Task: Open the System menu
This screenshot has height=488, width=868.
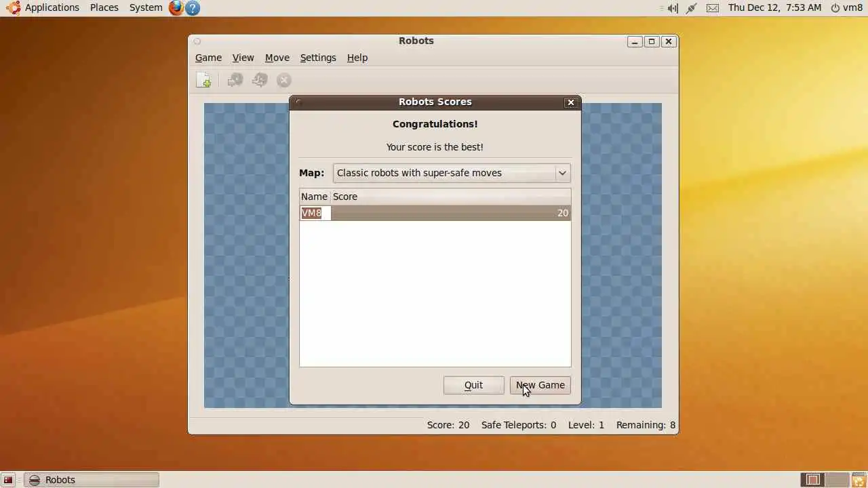Action: click(x=146, y=7)
